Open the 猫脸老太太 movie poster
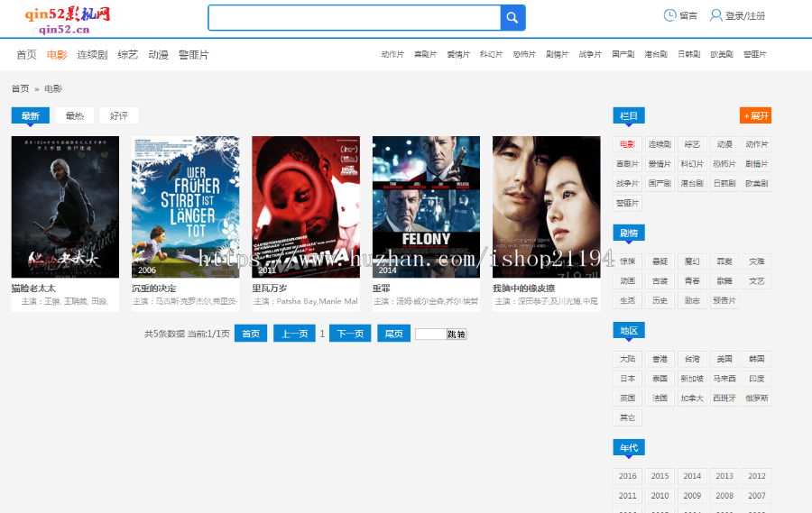The image size is (812, 513). [x=65, y=206]
